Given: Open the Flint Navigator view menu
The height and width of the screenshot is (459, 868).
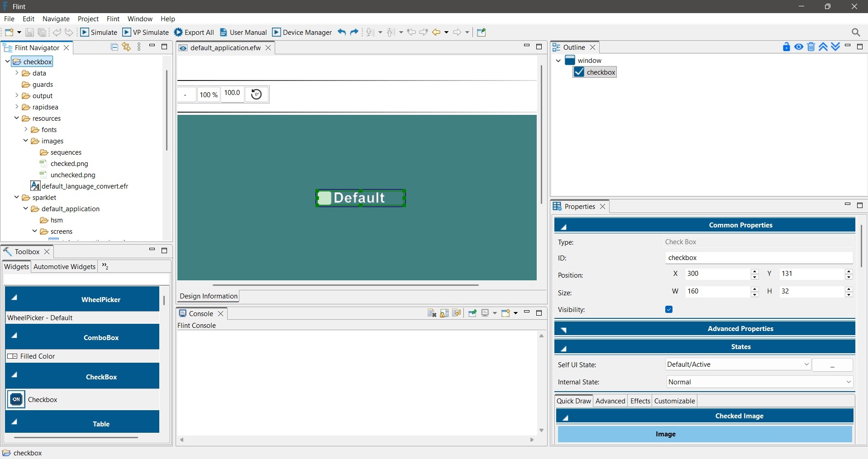Looking at the screenshot, I should pyautogui.click(x=139, y=47).
